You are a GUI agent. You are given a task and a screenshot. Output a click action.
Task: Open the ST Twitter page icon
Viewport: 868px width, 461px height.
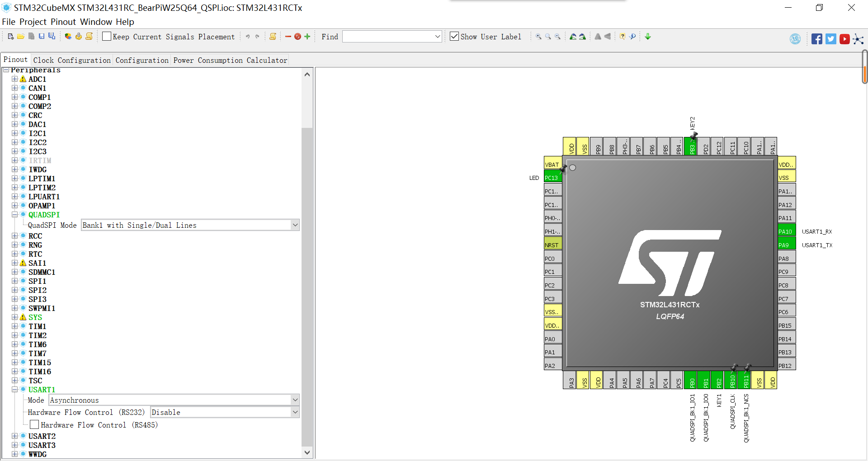coord(831,39)
